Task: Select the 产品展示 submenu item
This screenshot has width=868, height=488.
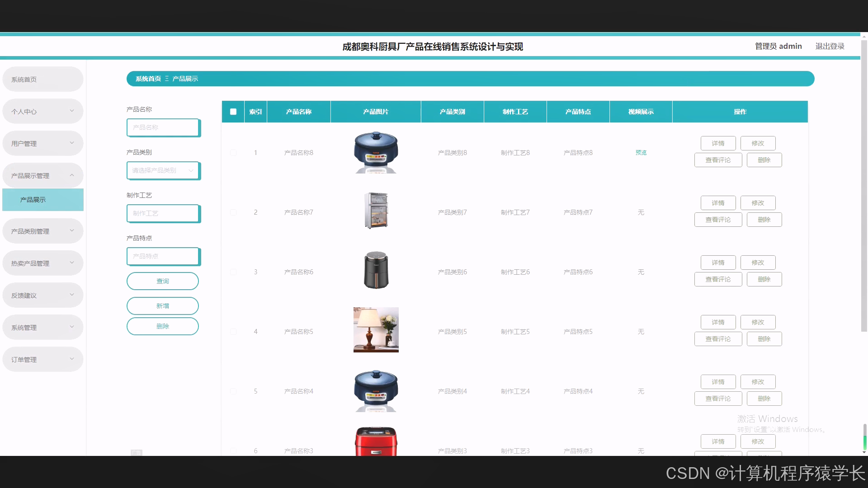Action: pos(42,200)
